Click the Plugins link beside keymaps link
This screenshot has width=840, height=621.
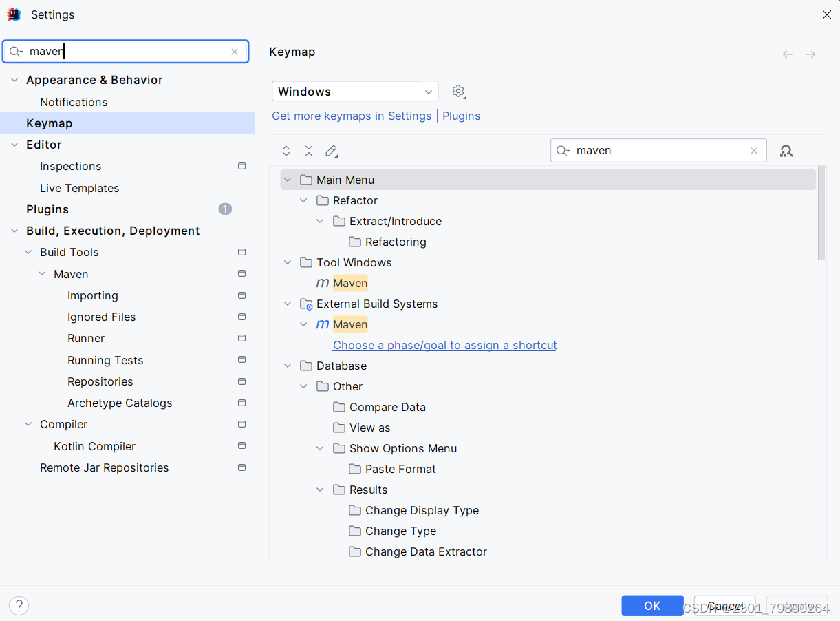click(461, 116)
